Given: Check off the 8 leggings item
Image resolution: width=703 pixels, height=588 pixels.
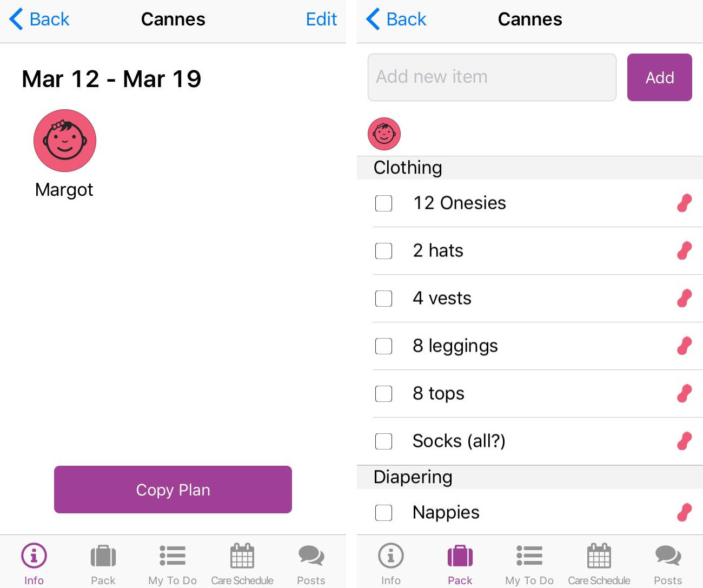Looking at the screenshot, I should click(383, 346).
